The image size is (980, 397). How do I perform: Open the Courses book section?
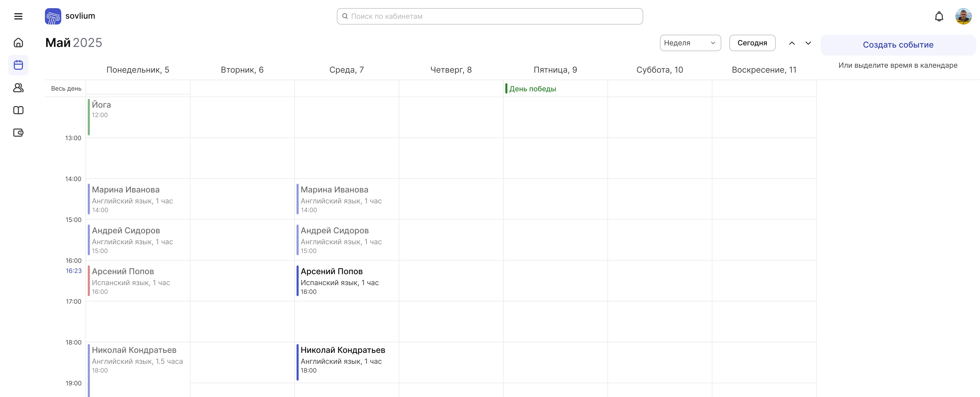[x=18, y=110]
